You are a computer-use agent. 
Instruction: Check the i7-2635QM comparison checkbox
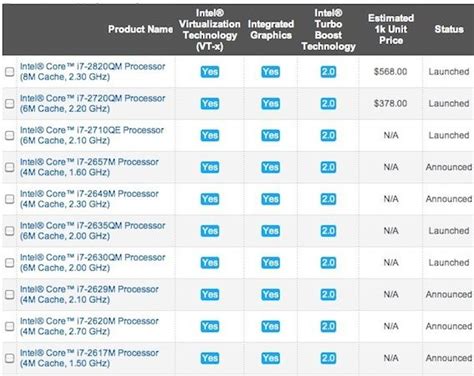pyautogui.click(x=10, y=231)
